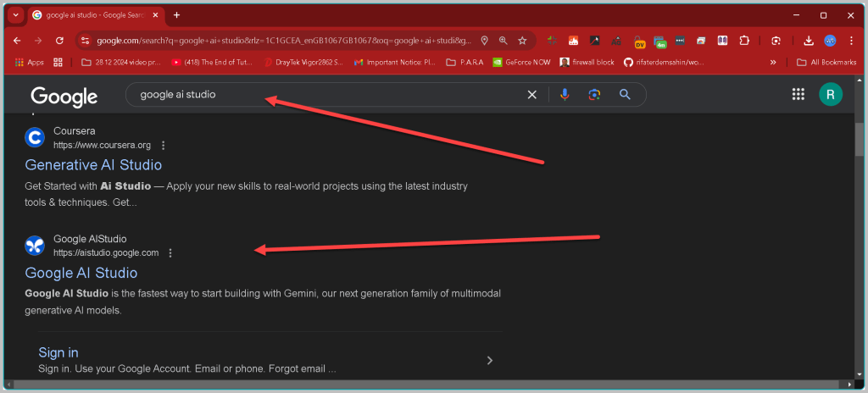Open the '28 12 2024 video pr...' bookmark folder
This screenshot has width=868, height=393.
[120, 62]
